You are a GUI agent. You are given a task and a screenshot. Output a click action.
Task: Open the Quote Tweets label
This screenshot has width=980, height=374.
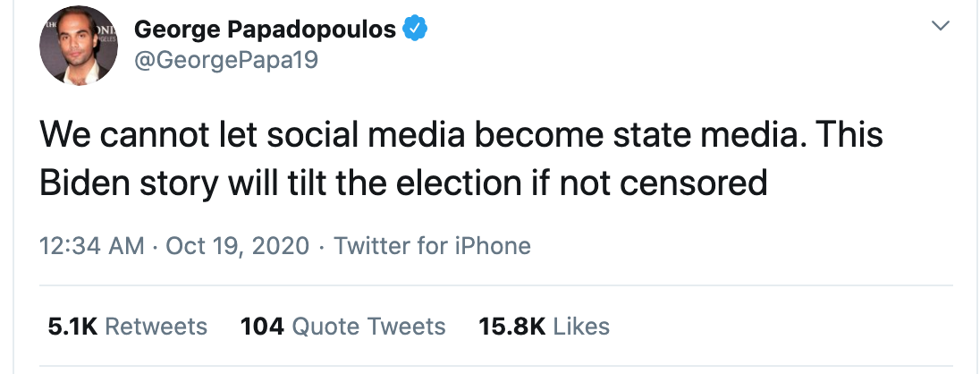[368, 327]
